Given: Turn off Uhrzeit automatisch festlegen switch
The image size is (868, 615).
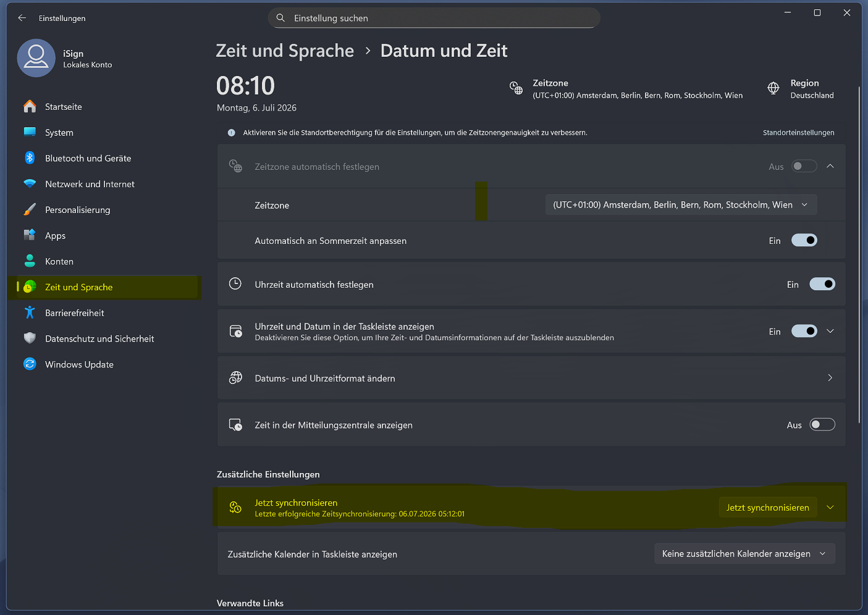Looking at the screenshot, I should [x=822, y=284].
